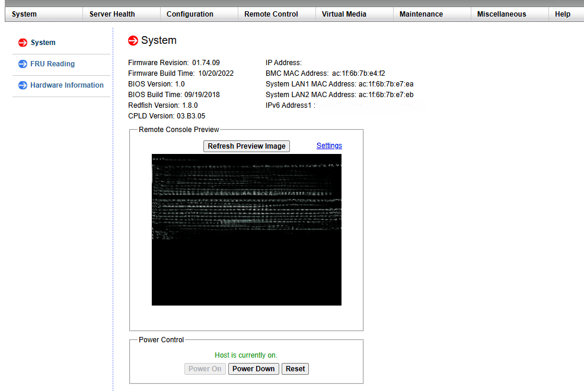Open the System menu in the top bar
The width and height of the screenshot is (584, 392).
pos(24,14)
